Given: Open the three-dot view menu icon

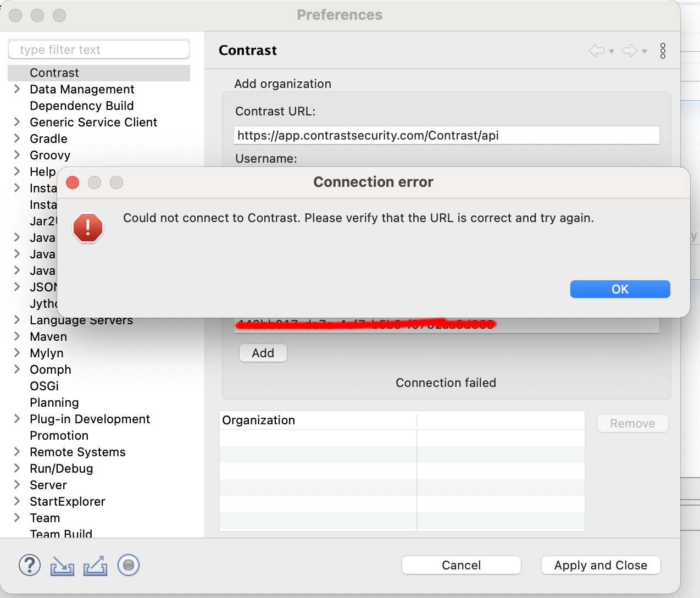Looking at the screenshot, I should (663, 51).
